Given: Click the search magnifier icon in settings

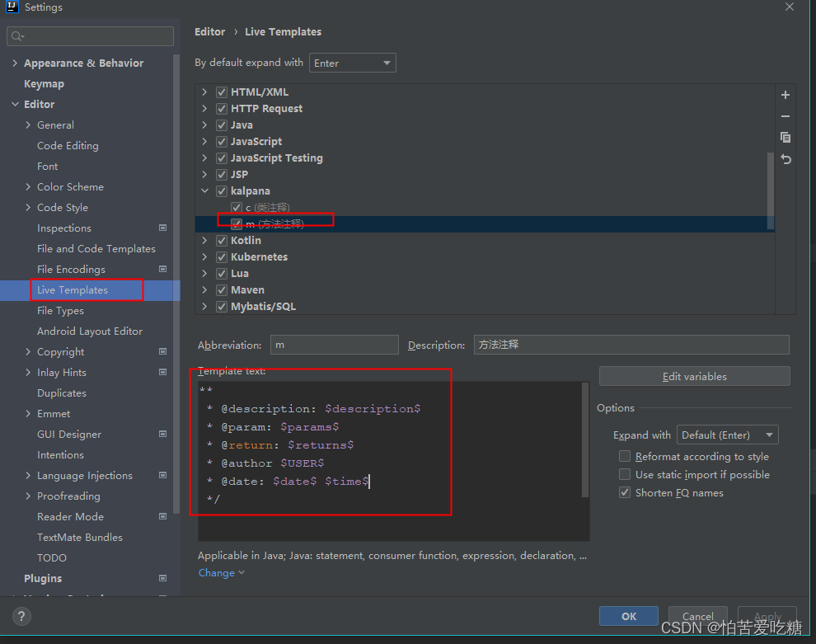Looking at the screenshot, I should point(17,36).
